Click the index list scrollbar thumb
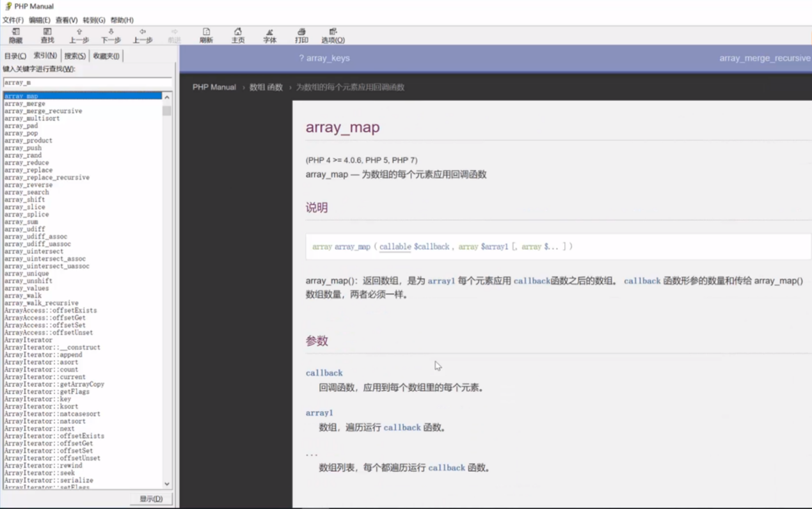The image size is (812, 509). click(x=167, y=111)
